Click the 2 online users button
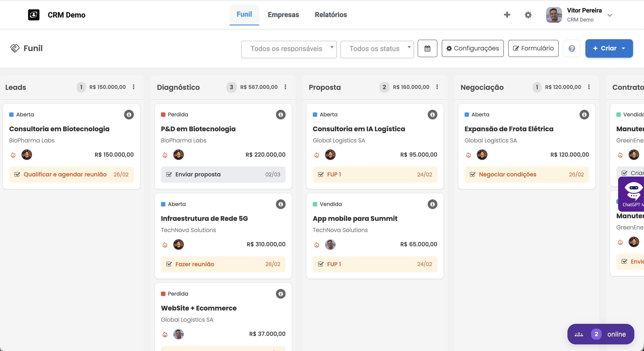Screen dimensions: 644x351 [601, 334]
